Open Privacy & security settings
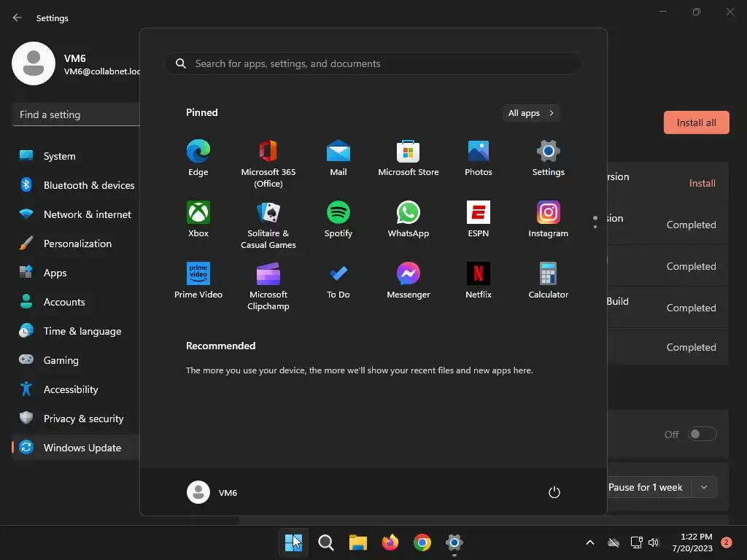The height and width of the screenshot is (560, 747). [76, 419]
